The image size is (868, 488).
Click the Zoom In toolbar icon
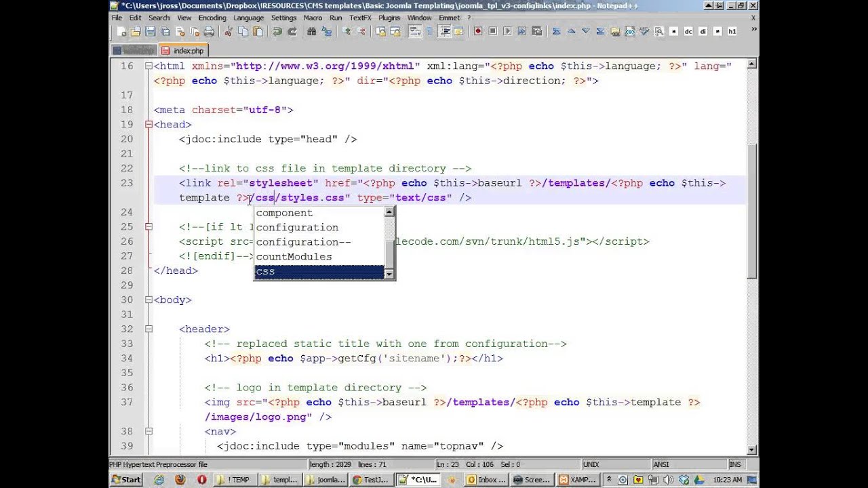[347, 31]
